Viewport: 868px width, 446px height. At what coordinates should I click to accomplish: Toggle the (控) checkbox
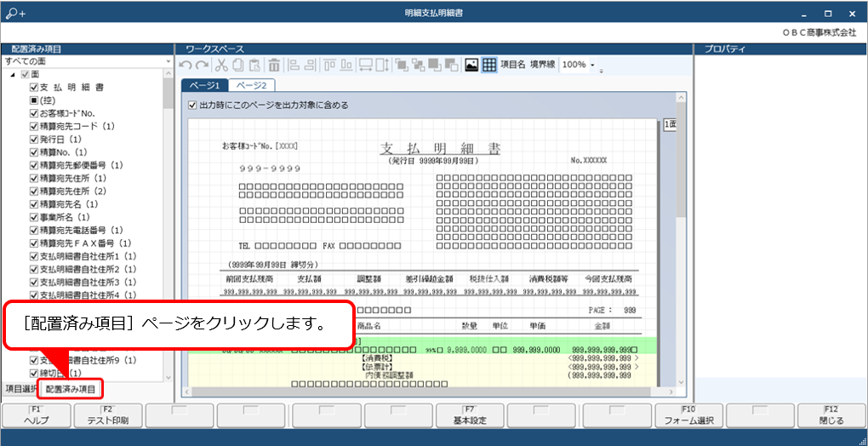point(34,100)
